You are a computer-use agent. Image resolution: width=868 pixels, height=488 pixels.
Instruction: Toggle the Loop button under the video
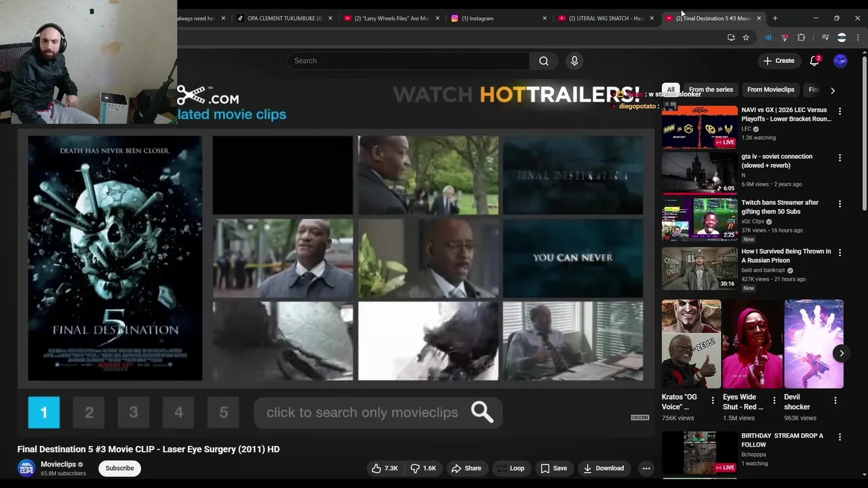click(x=510, y=468)
